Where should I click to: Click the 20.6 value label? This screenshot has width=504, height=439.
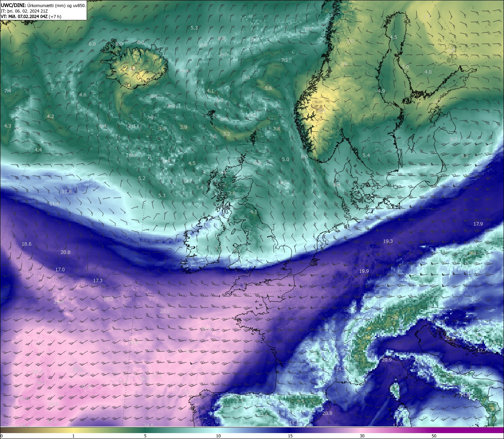(x=450, y=338)
